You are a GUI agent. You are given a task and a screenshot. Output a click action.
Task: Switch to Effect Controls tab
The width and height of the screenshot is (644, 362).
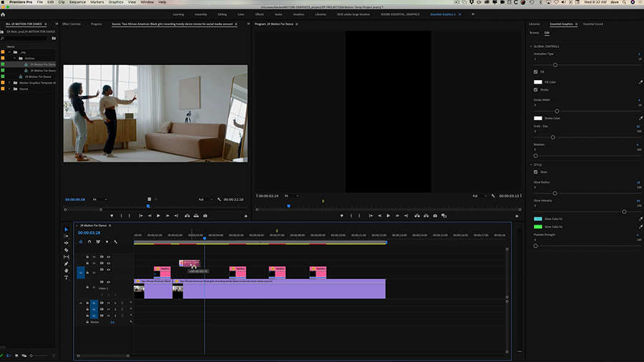(72, 24)
